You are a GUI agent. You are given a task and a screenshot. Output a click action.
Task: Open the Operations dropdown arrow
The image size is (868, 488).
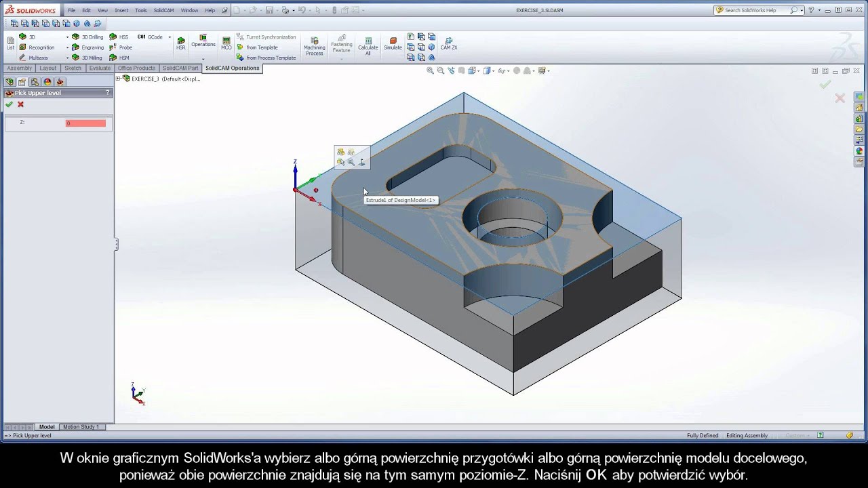coord(203,58)
